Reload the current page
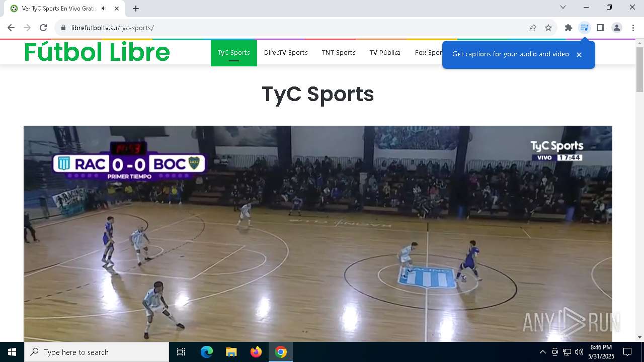This screenshot has height=362, width=644. tap(43, 28)
